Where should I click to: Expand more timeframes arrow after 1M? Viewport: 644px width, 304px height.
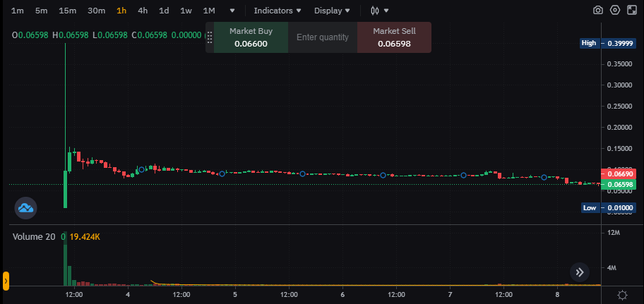tap(232, 11)
